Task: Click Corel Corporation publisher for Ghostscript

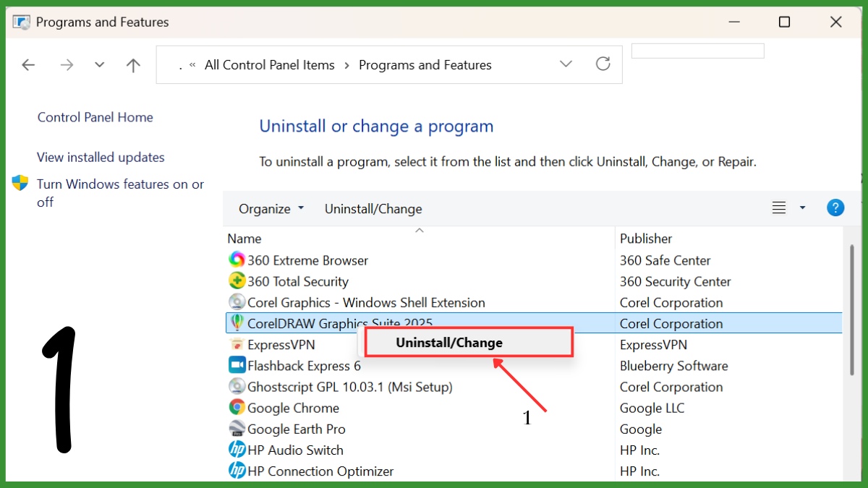Action: pyautogui.click(x=671, y=387)
